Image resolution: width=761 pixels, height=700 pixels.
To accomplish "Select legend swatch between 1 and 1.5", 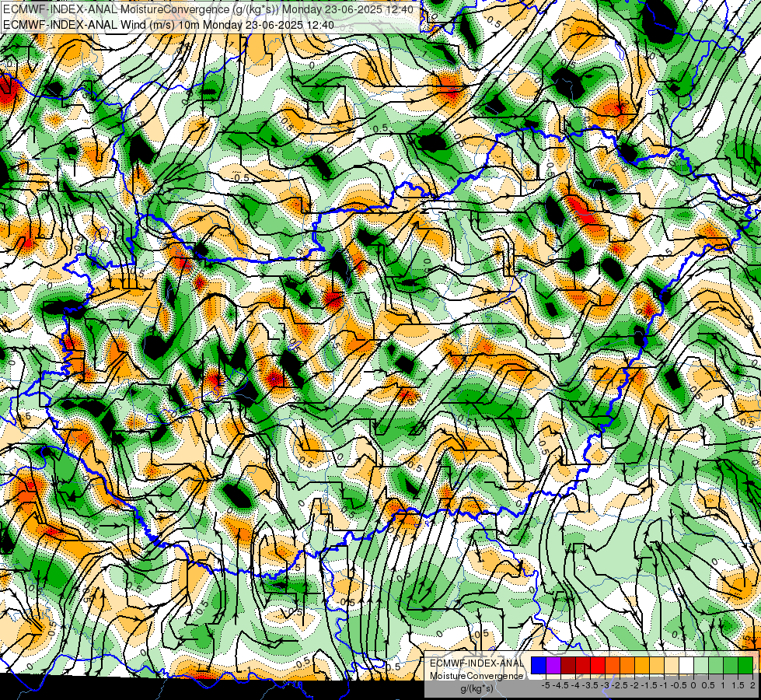I will point(731,666).
